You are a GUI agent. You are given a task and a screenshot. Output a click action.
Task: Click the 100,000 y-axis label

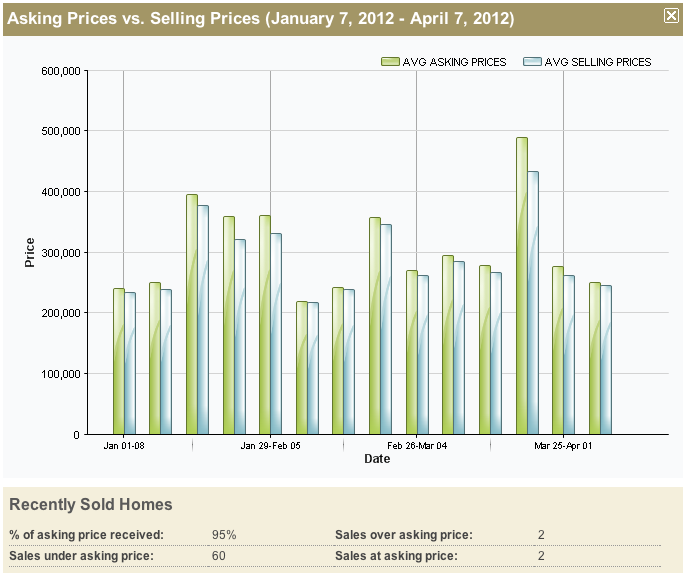[61, 374]
